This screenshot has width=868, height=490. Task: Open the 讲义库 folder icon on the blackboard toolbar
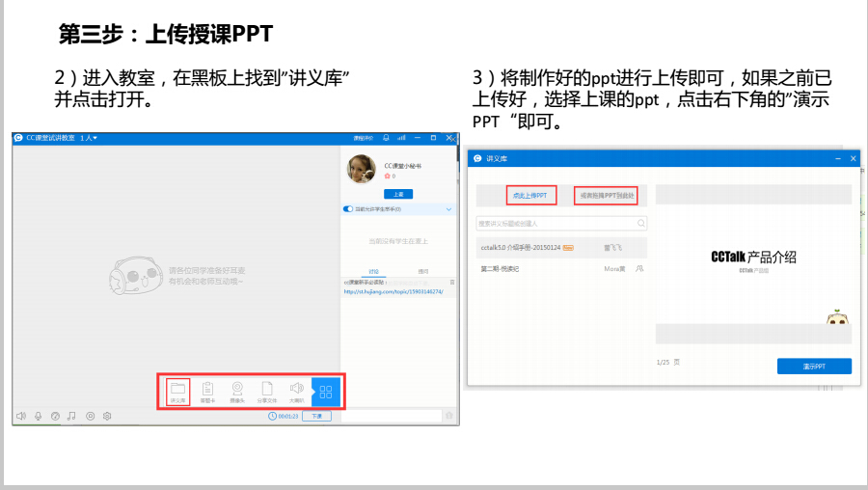point(177,391)
